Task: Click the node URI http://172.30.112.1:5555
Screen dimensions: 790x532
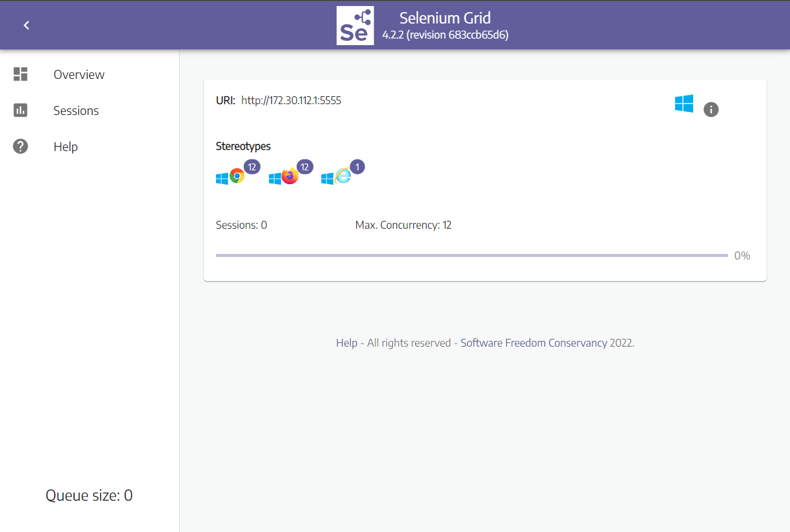Action: (x=291, y=101)
